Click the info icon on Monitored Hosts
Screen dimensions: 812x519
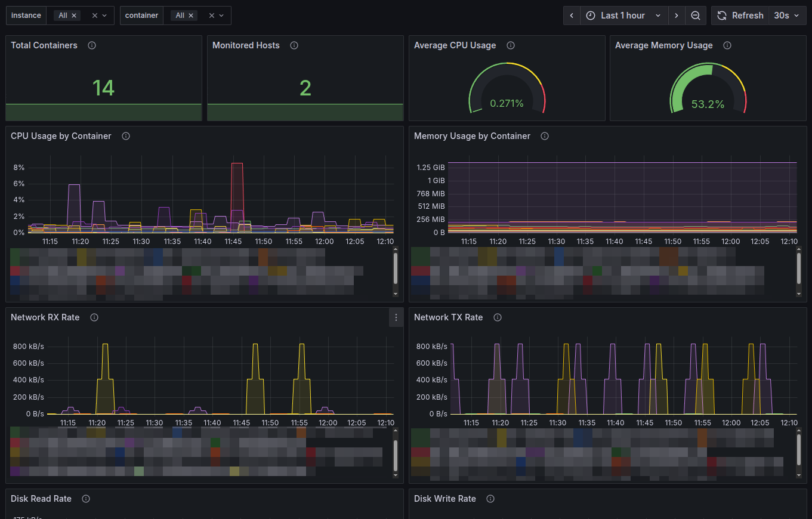pos(294,45)
